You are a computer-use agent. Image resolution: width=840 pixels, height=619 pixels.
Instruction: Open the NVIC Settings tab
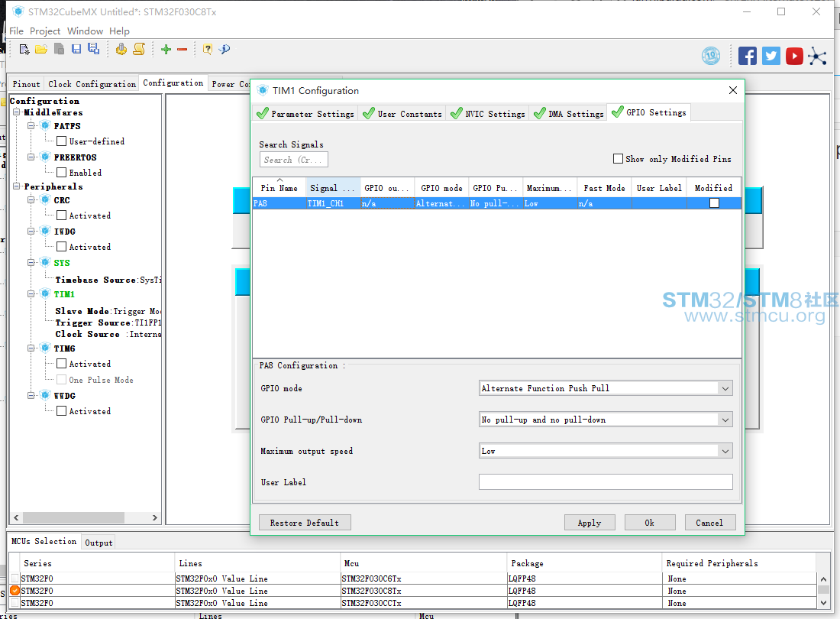click(487, 114)
